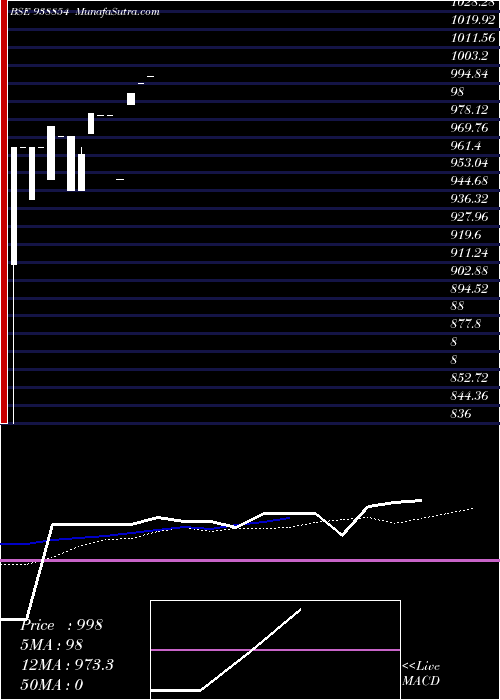
Task: Click the Price : 998 readout
Action: (x=62, y=625)
